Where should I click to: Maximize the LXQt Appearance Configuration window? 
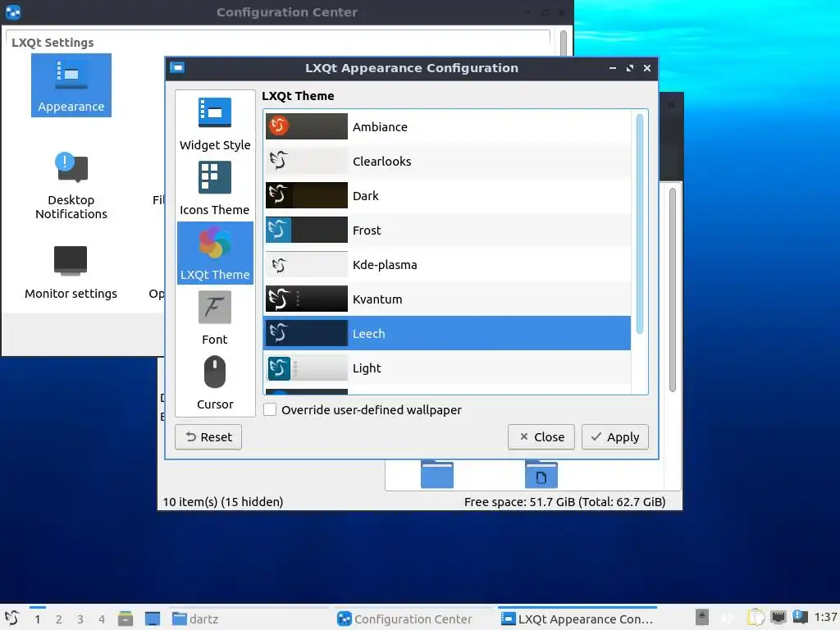(x=630, y=68)
